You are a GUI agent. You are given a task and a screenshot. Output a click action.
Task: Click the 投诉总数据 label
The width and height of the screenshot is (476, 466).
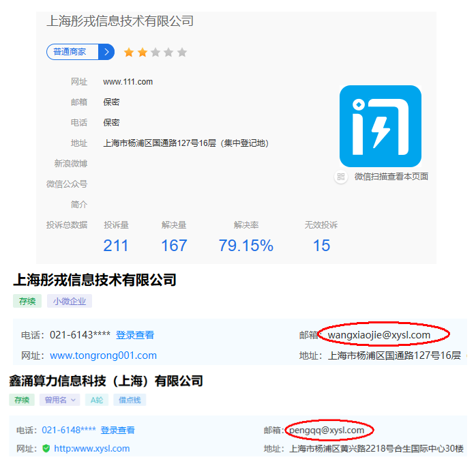[x=67, y=224]
